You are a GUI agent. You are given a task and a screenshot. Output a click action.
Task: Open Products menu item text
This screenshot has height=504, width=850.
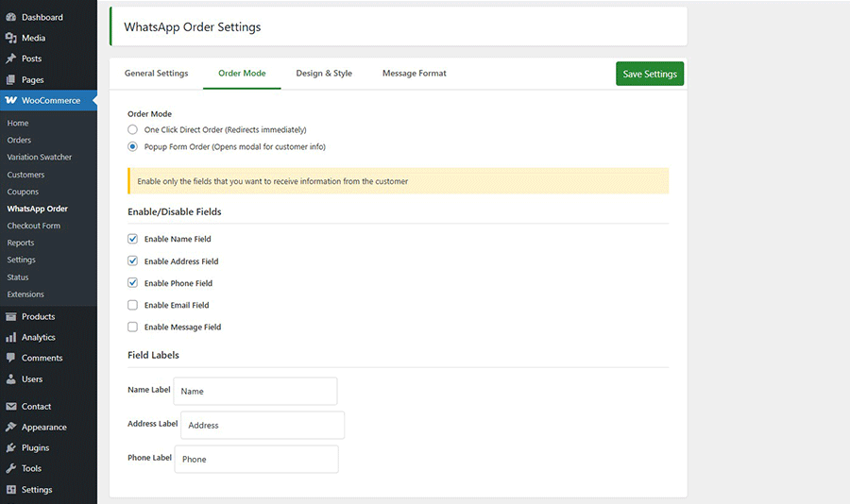(x=38, y=316)
